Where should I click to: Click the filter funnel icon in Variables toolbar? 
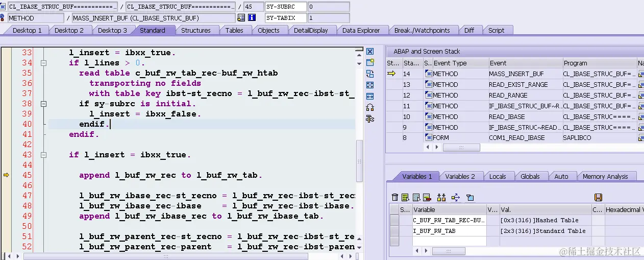[470, 197]
